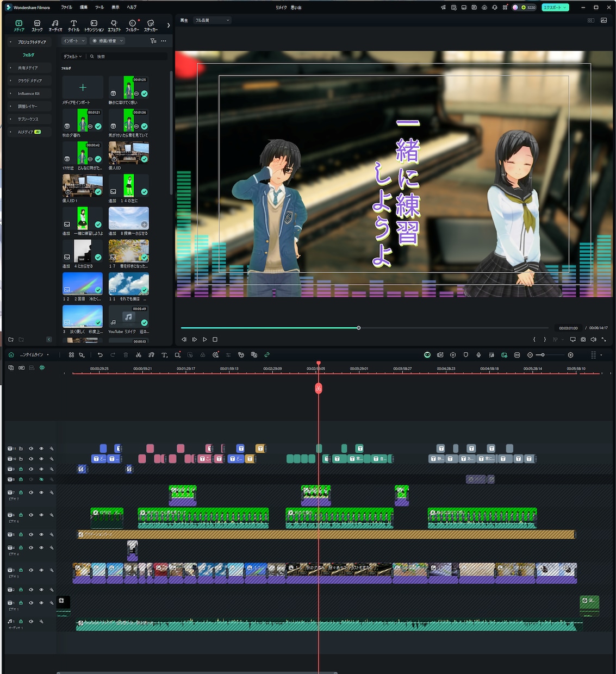
Task: Click メディアをインポート plus tile
Action: click(83, 87)
